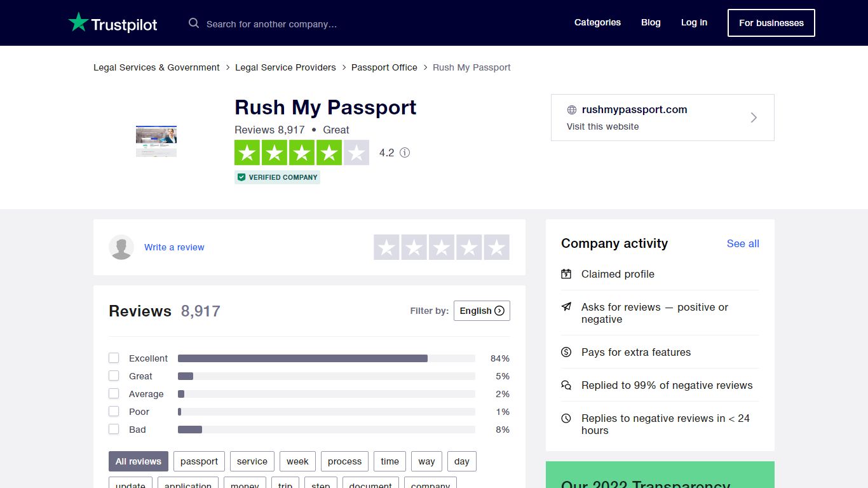This screenshot has height=488, width=868.
Task: Open the English language filter dropdown
Action: (x=482, y=311)
